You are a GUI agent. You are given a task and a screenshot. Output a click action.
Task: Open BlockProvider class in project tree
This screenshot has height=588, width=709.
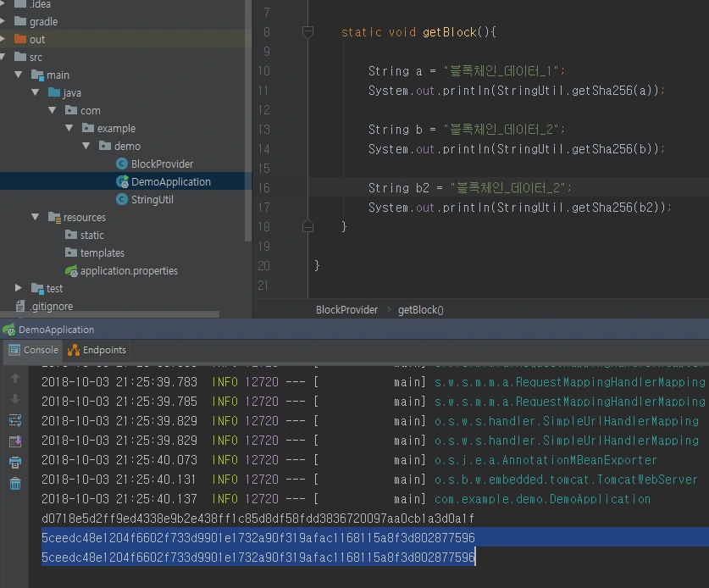click(162, 164)
